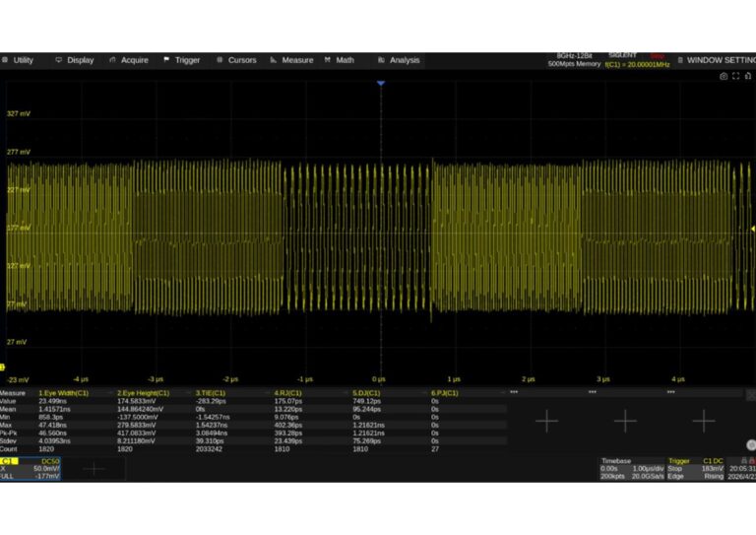Close the measurement statistics panel
756x535 pixels.
751,395
